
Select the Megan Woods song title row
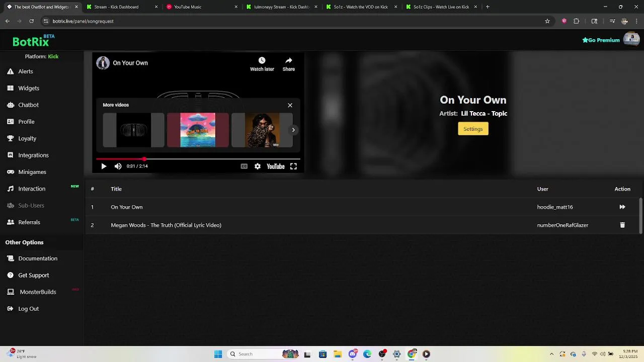(x=166, y=225)
